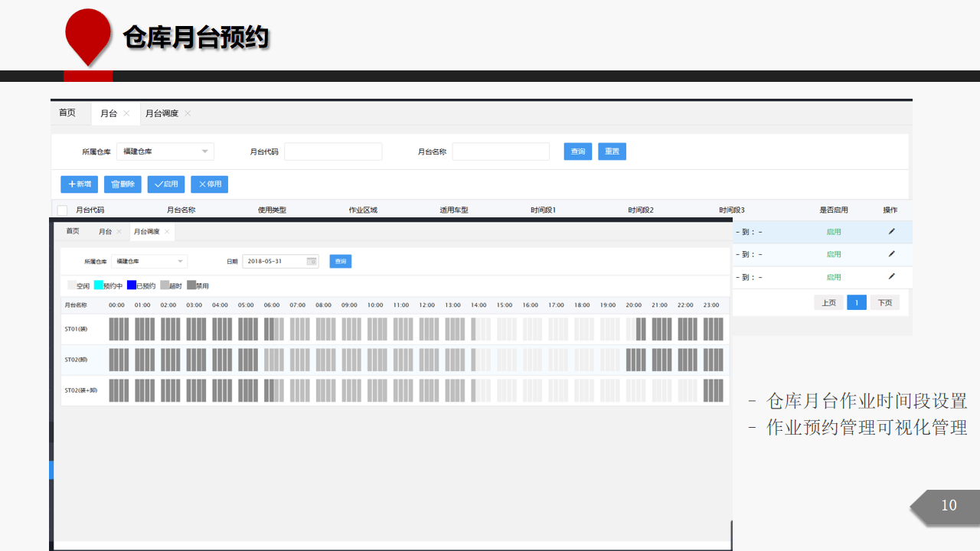This screenshot has height=551, width=980.
Task: Click ST01(装) time slot at 10:00
Action: point(377,329)
